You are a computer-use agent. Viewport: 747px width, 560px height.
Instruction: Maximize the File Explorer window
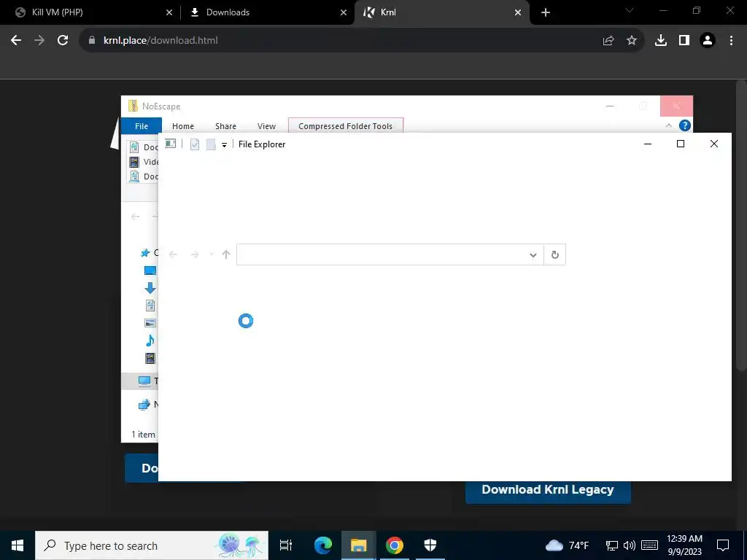(x=681, y=144)
